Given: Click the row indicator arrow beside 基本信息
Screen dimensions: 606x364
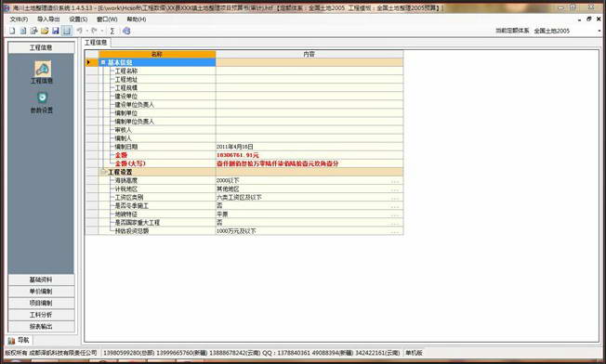Looking at the screenshot, I should click(88, 62).
